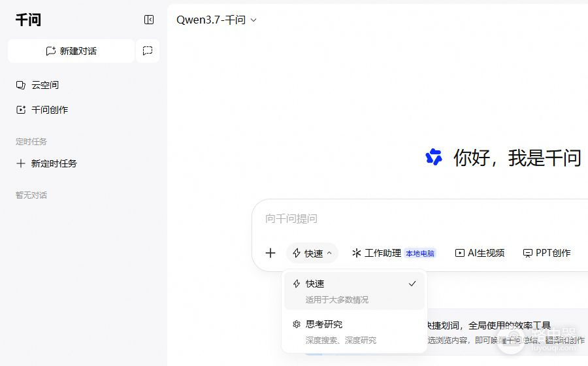Click the plus icon beside 新定时任务
This screenshot has height=366, width=588.
[x=21, y=163]
